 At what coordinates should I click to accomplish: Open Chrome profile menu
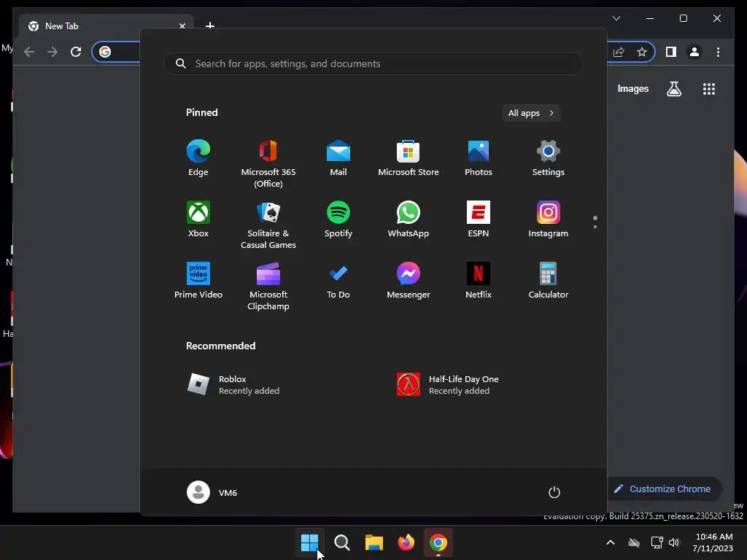tap(694, 52)
